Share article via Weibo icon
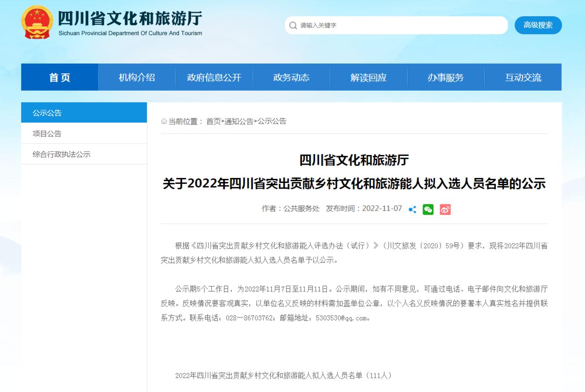The height and width of the screenshot is (392, 585). 445,209
